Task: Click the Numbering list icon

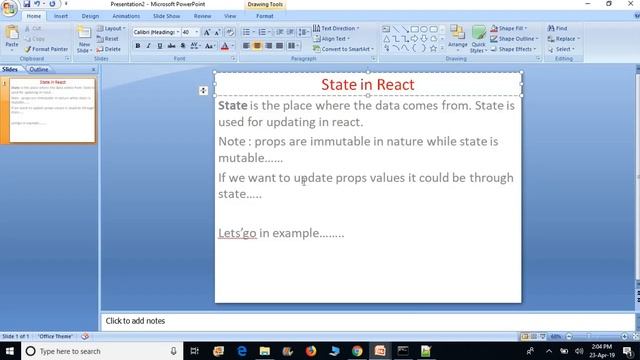Action: coord(262,32)
